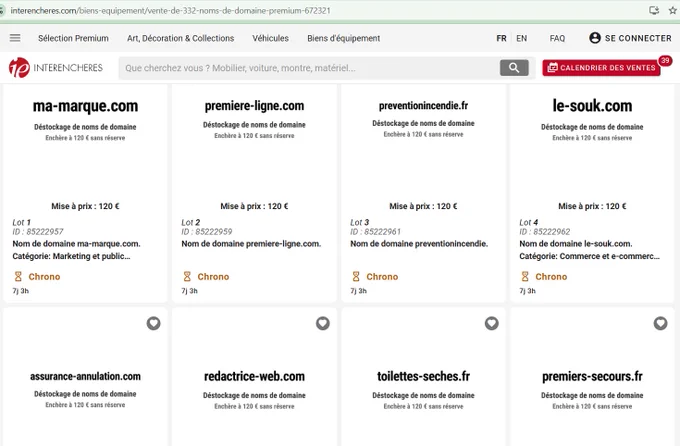Favorite the toilettes-seches.fr lot

(491, 323)
